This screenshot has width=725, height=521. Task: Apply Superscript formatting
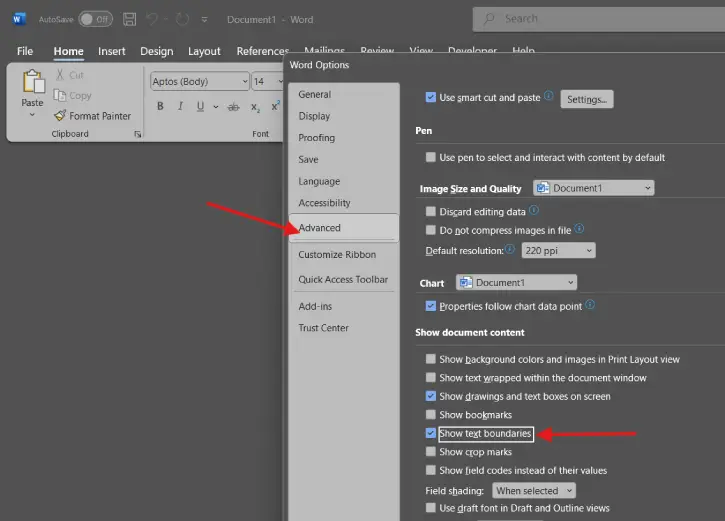click(275, 106)
